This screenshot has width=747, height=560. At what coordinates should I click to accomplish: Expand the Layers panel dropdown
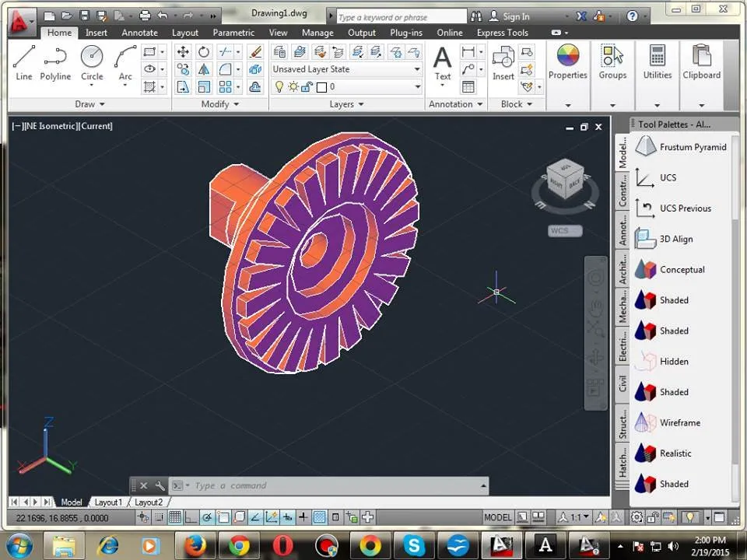(x=346, y=103)
